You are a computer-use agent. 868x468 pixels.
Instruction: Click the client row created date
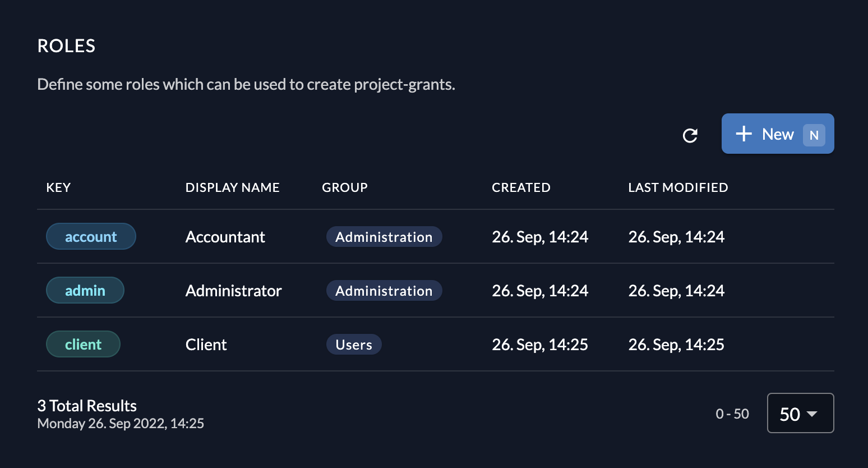[539, 345]
